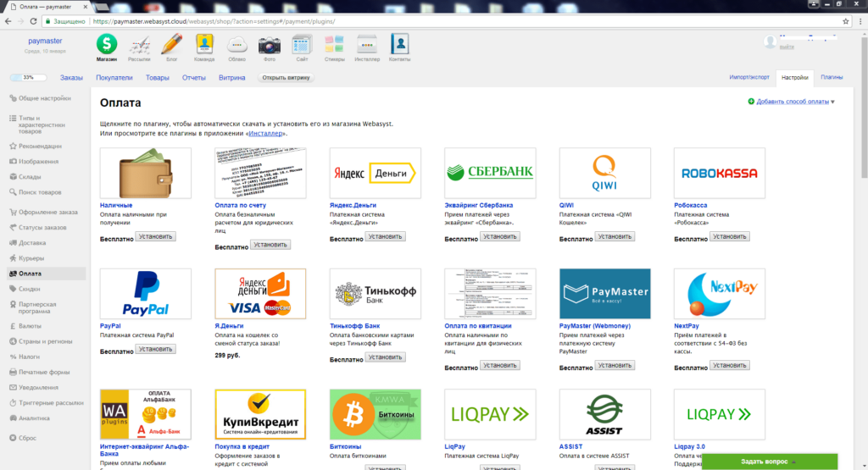Switch to the Плагины tab

(x=832, y=77)
